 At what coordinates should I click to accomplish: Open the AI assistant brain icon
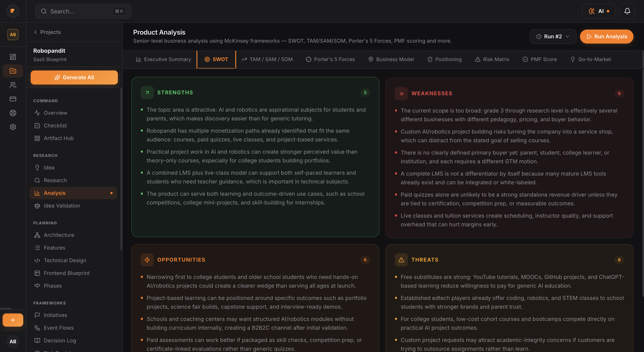tap(599, 11)
